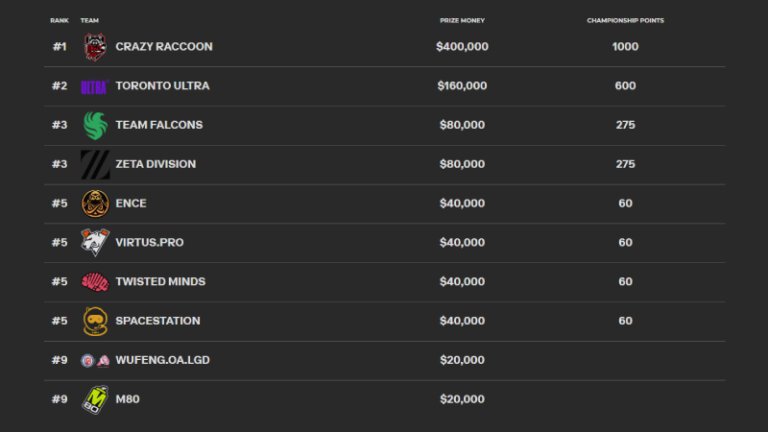
Task: Sort by the Rank column header
Action: 59,20
